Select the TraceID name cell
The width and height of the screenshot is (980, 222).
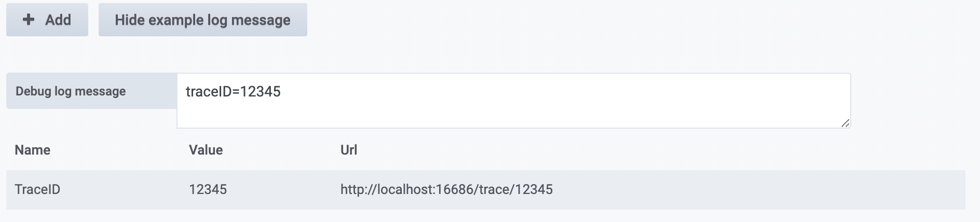point(37,189)
